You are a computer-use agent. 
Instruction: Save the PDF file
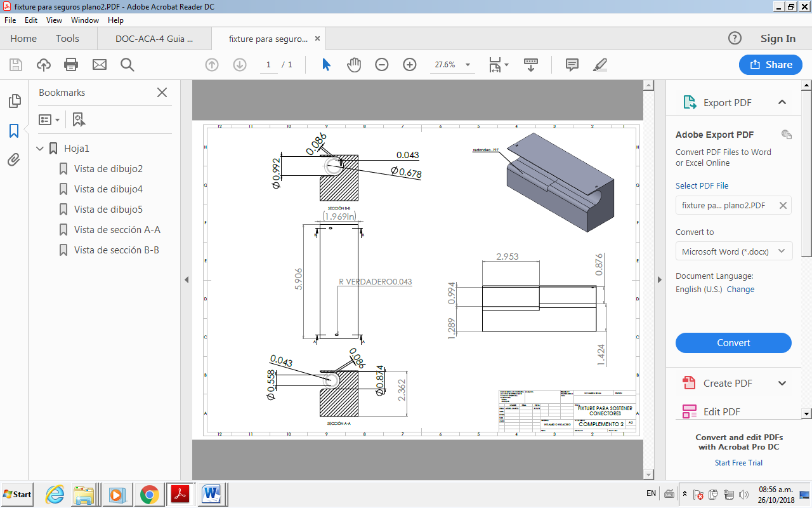(15, 64)
